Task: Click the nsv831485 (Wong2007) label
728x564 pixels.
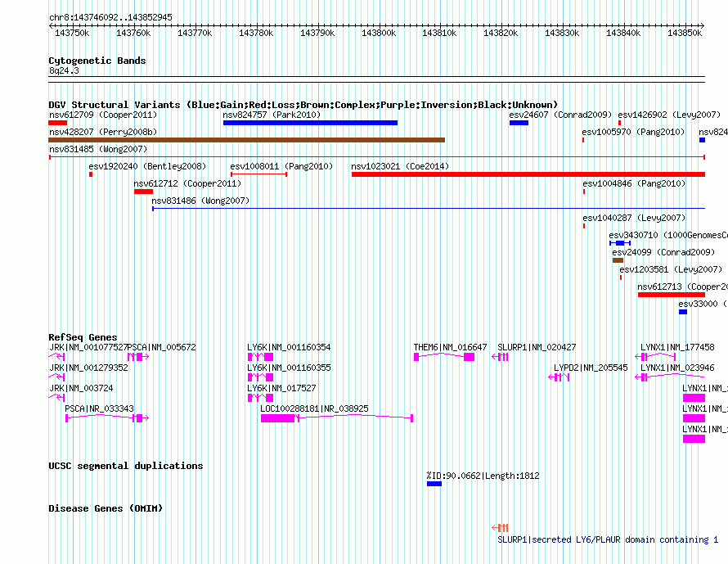Action: coord(98,149)
